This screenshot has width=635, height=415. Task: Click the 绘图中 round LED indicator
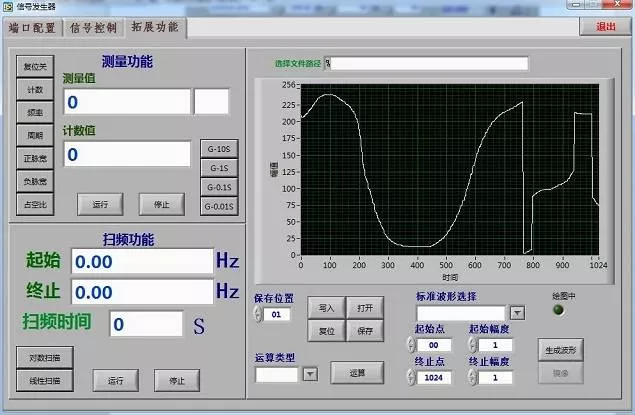[x=558, y=309]
